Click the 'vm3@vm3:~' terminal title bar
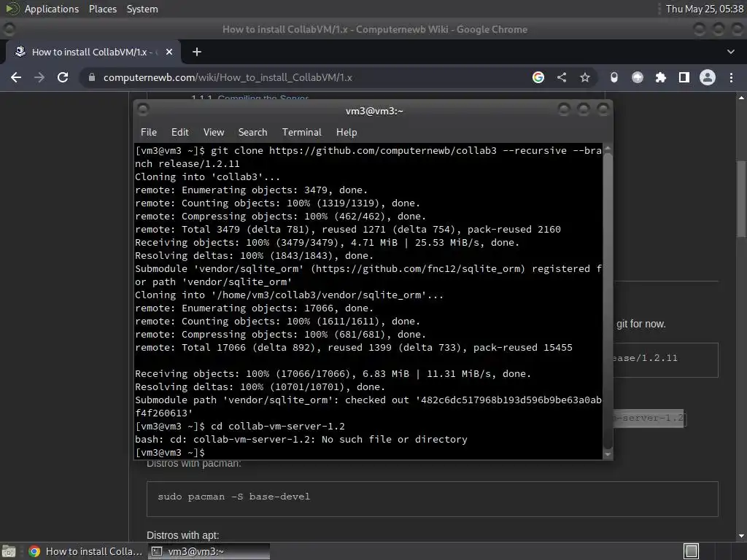747x560 pixels. tap(374, 111)
